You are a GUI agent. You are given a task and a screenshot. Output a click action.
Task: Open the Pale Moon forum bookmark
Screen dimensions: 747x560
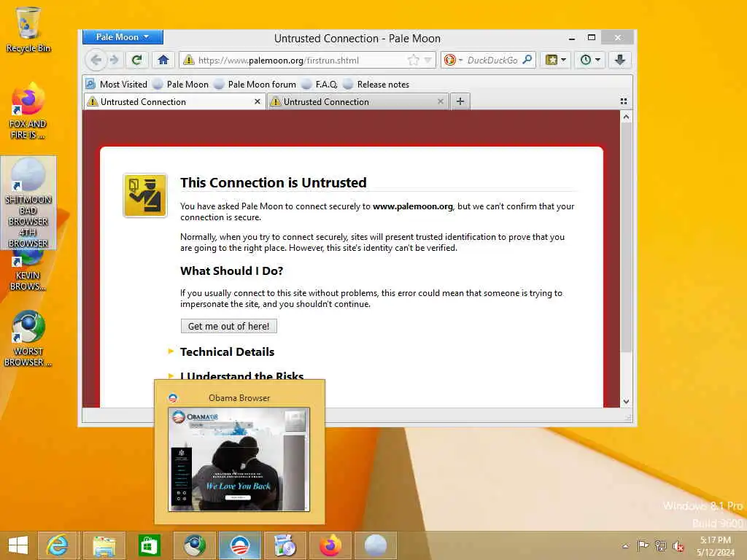255,85
